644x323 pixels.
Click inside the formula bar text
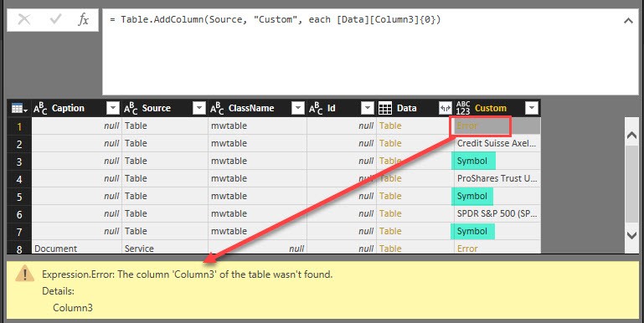click(276, 20)
